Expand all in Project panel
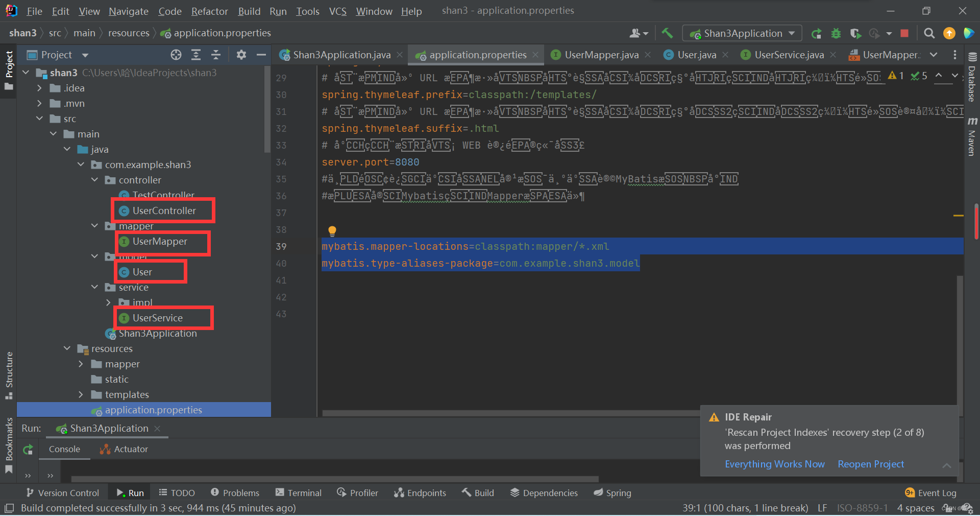The image size is (980, 516). point(196,55)
